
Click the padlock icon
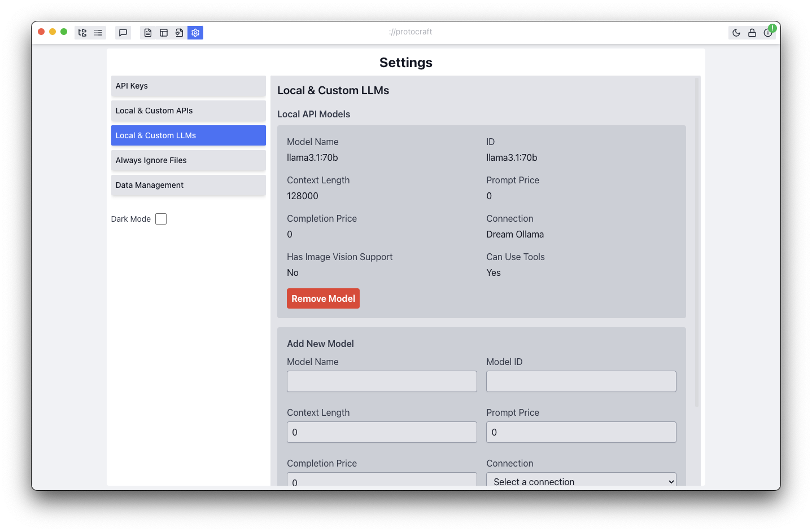752,33
